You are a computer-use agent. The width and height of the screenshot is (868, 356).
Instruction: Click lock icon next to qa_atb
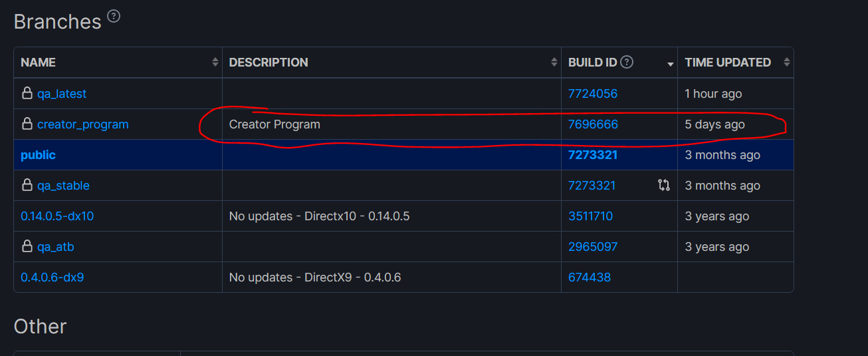click(27, 247)
